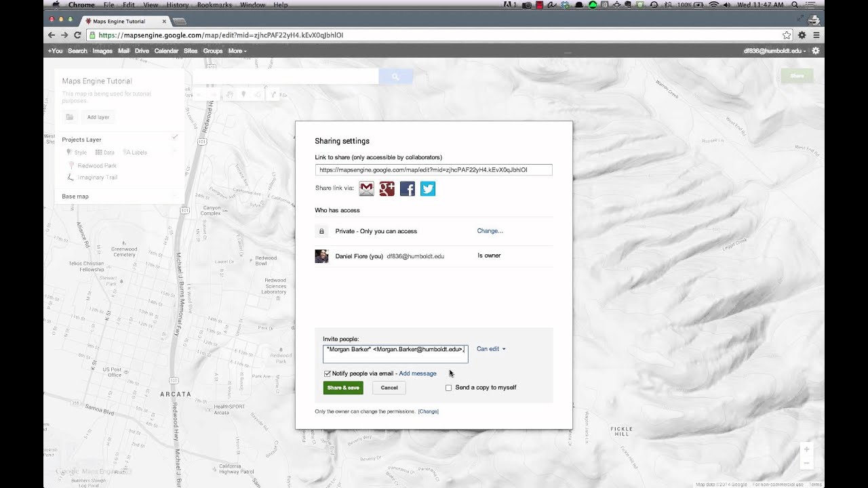
Task: Open Chrome hamburger menu
Action: click(816, 35)
